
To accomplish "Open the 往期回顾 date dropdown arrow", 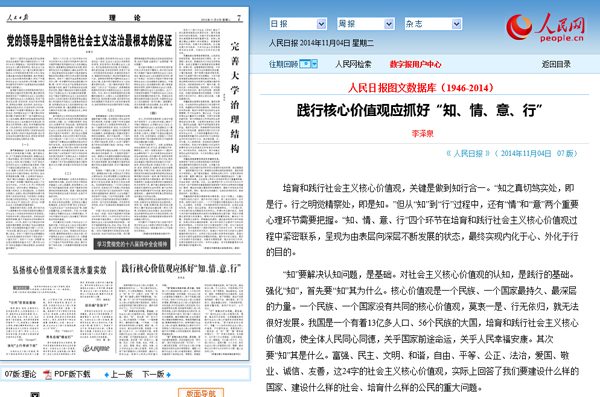I will click(315, 64).
